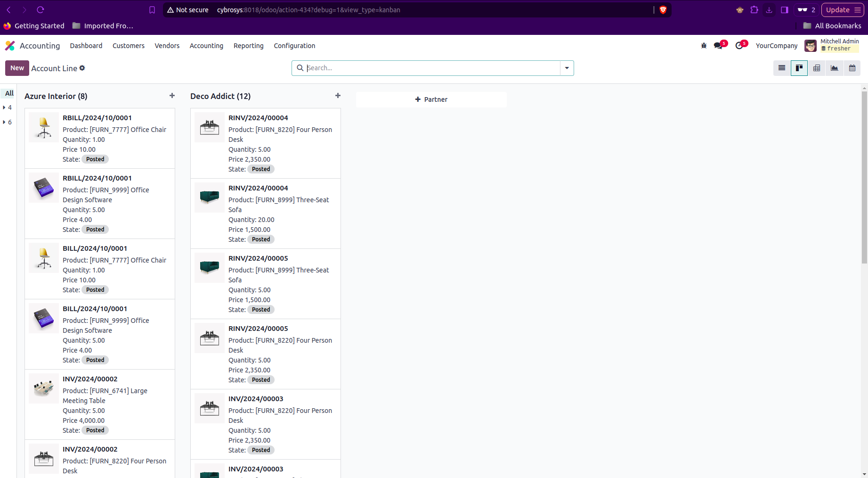The width and height of the screenshot is (868, 478).
Task: Switch to calendar view
Action: coord(852,68)
